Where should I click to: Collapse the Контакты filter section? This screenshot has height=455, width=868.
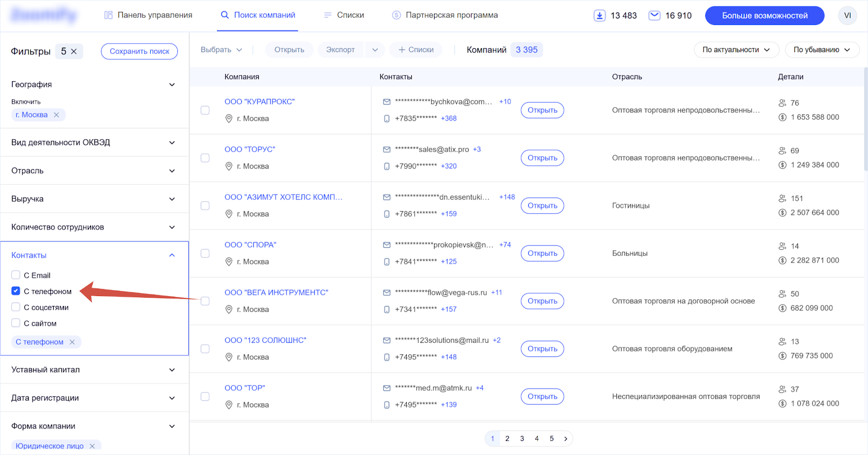(172, 254)
